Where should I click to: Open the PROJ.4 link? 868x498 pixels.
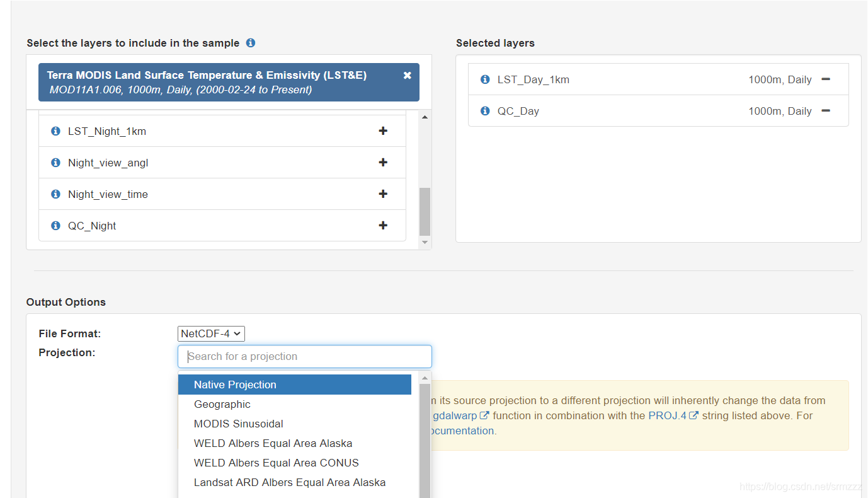[x=673, y=415]
